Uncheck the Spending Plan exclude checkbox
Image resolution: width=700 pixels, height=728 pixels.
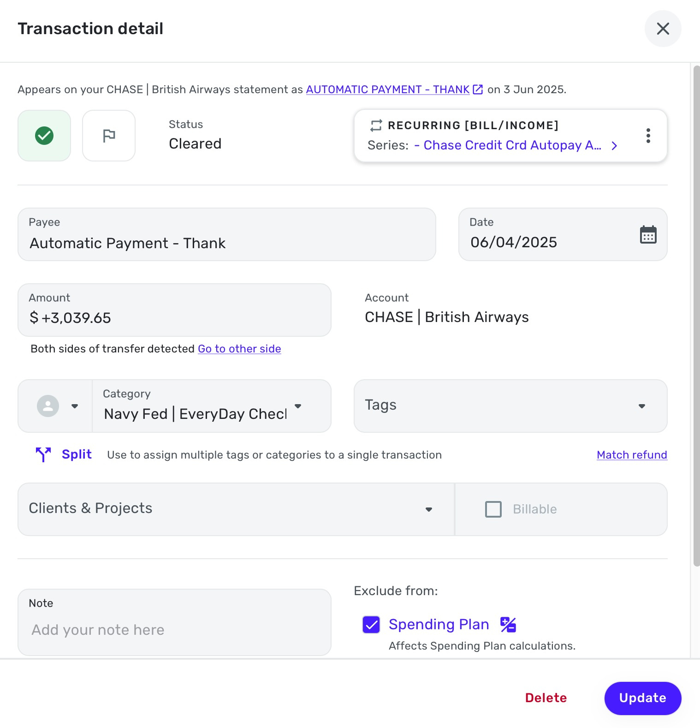(371, 625)
